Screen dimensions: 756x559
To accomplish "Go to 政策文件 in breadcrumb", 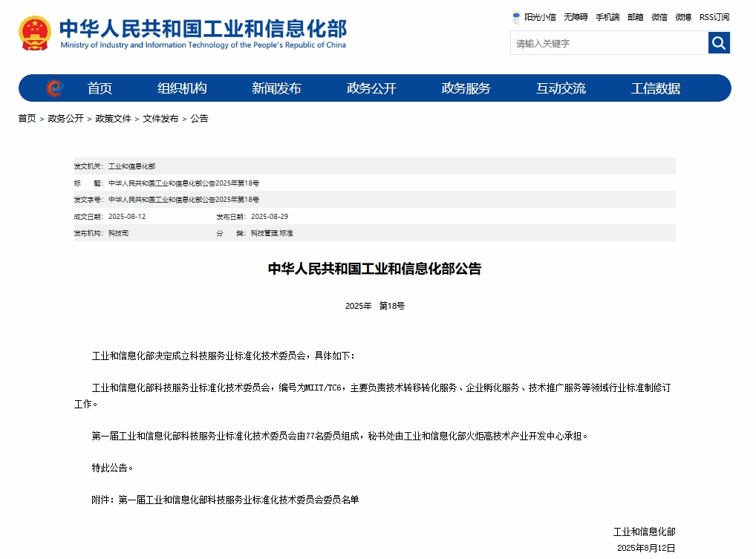I will [114, 119].
